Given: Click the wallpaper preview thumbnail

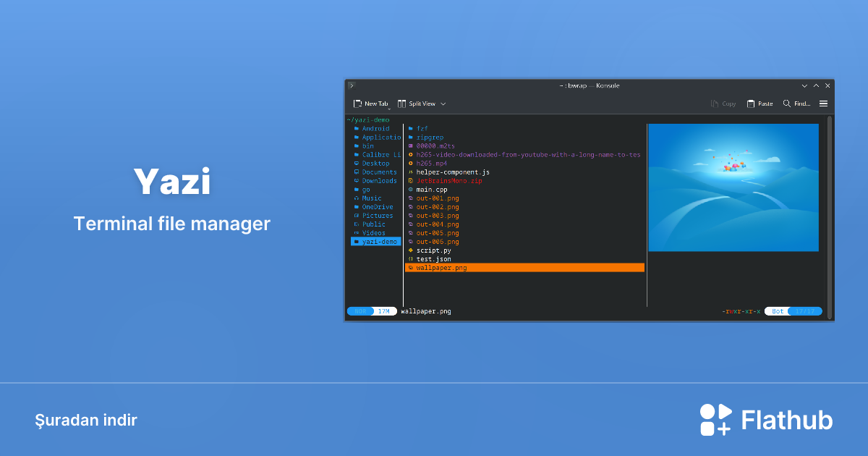Looking at the screenshot, I should (x=733, y=187).
